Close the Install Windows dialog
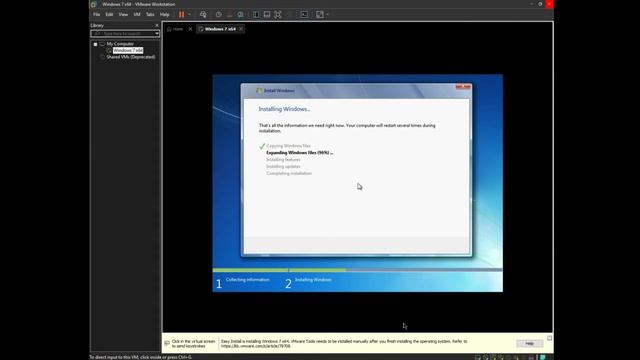Image resolution: width=640 pixels, height=360 pixels. (x=463, y=87)
